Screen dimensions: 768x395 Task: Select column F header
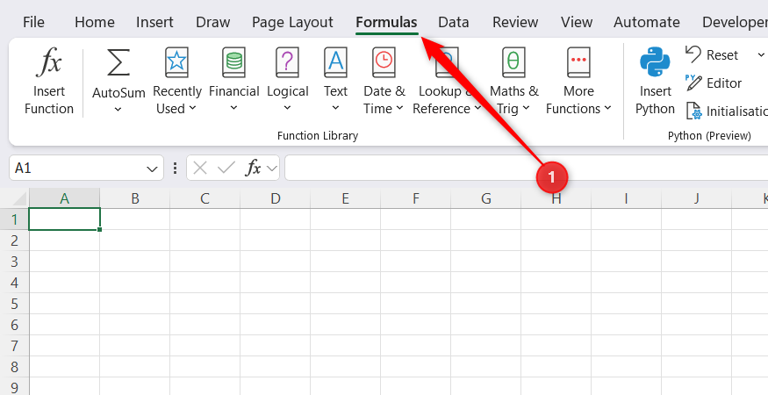coord(415,198)
